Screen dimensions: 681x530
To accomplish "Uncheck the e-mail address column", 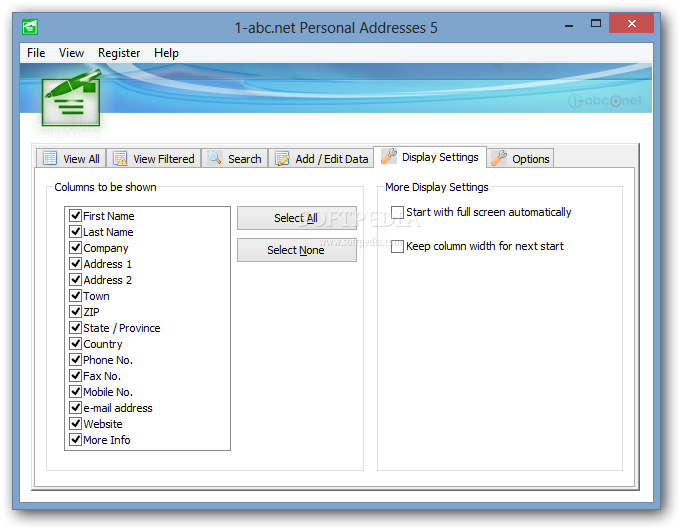I will click(x=76, y=407).
